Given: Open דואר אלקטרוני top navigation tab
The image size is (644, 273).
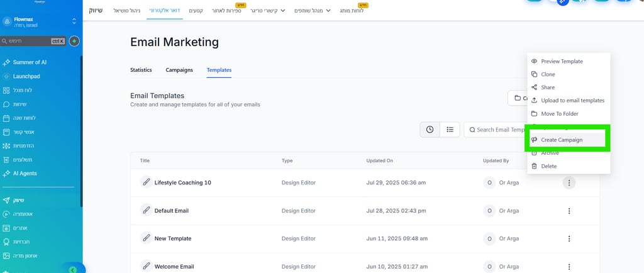Looking at the screenshot, I should pyautogui.click(x=164, y=11).
